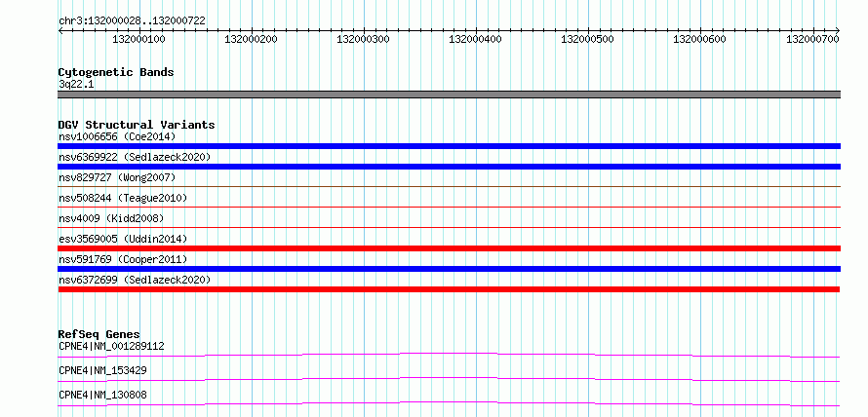The image size is (868, 417).
Task: Click thin red line under nsv4009 (Kidd2008)
Action: (449, 227)
